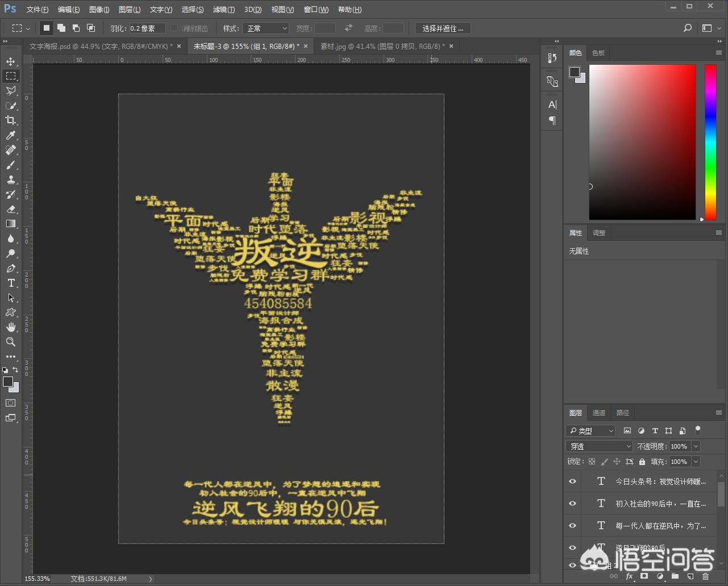Select the Crop tool
This screenshot has height=586, width=728.
(x=11, y=120)
